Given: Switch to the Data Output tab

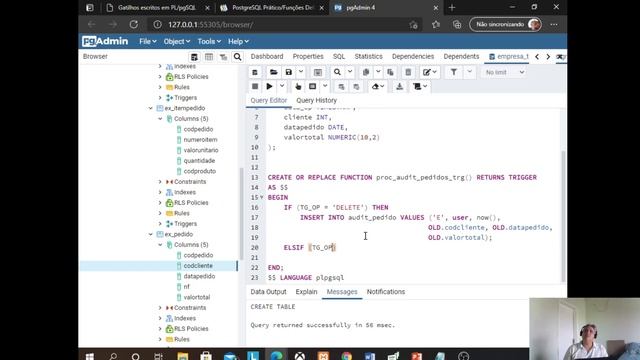Looking at the screenshot, I should [269, 292].
